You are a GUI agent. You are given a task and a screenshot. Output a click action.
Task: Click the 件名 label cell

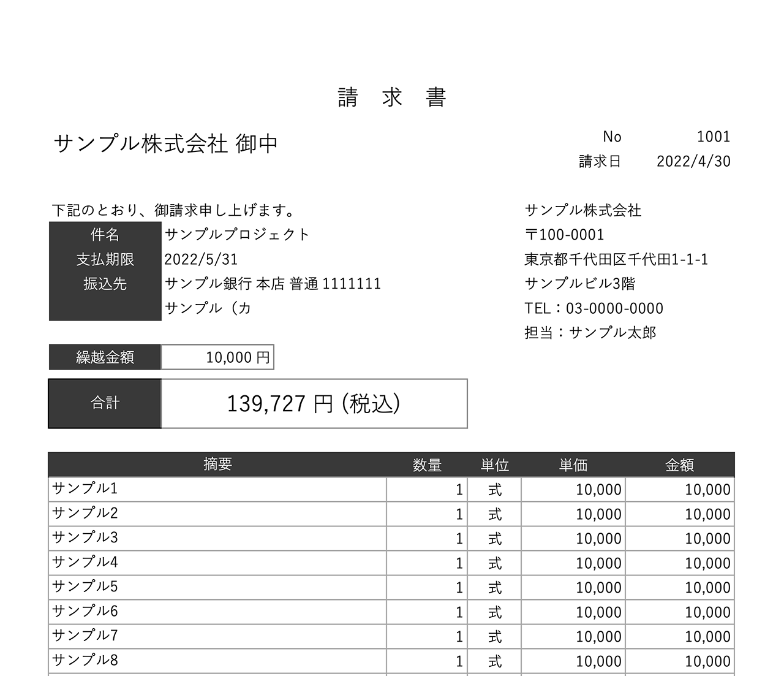point(104,234)
